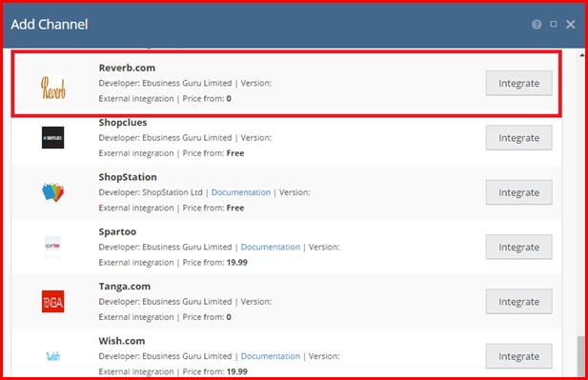Close the Add Channel dialog
The width and height of the screenshot is (588, 380).
pos(571,25)
